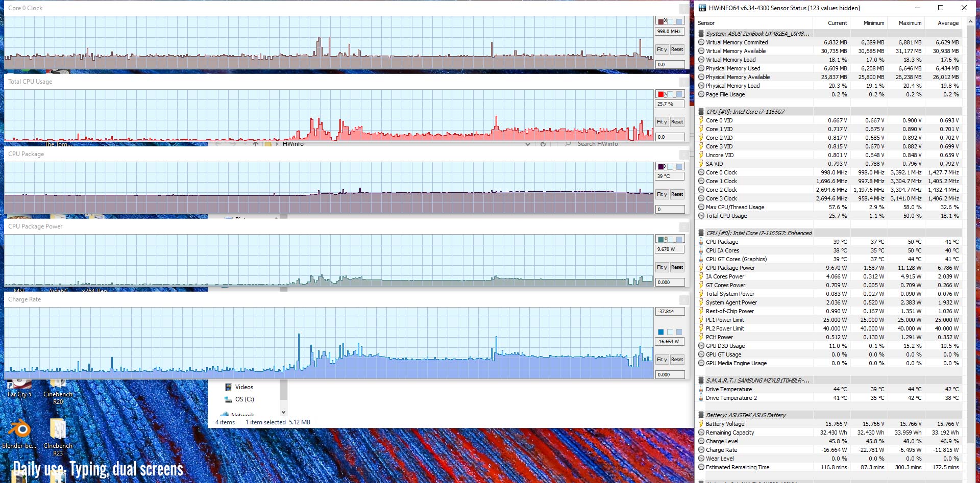The image size is (980, 483).
Task: Open the Videos folder in navigation pane
Action: point(244,387)
